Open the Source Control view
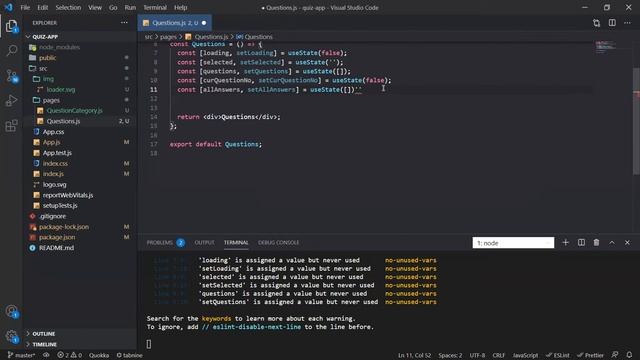The height and width of the screenshot is (360, 640). click(x=11, y=76)
